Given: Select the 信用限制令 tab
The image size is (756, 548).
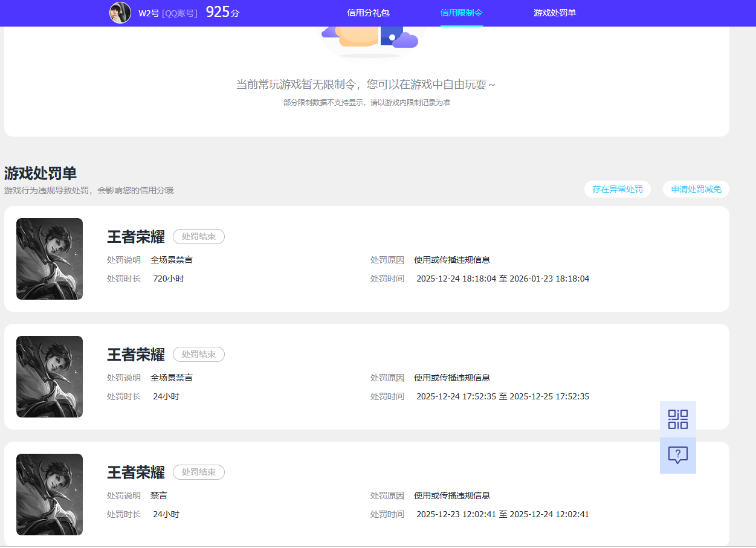Looking at the screenshot, I should click(x=462, y=13).
